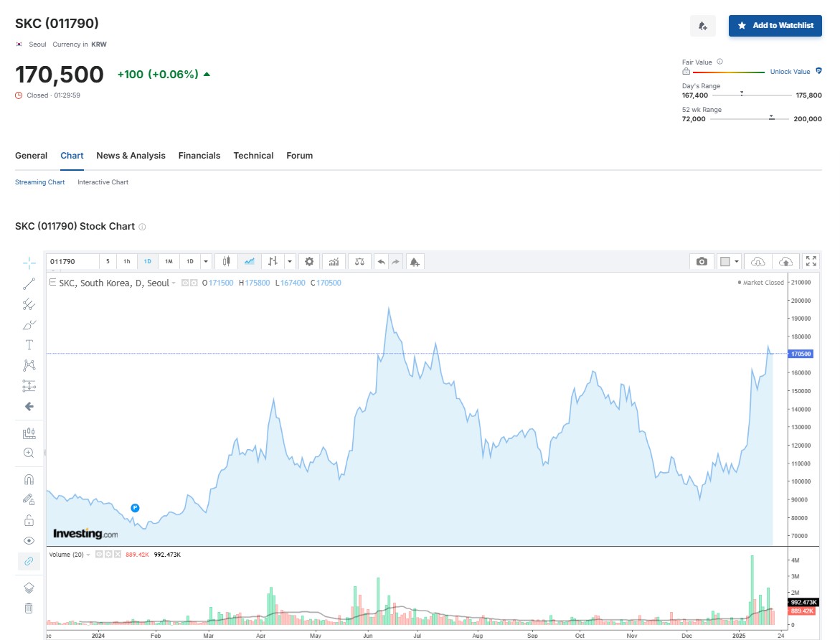Toggle stay in drawing mode pencil
The image size is (840, 640).
pos(29,499)
